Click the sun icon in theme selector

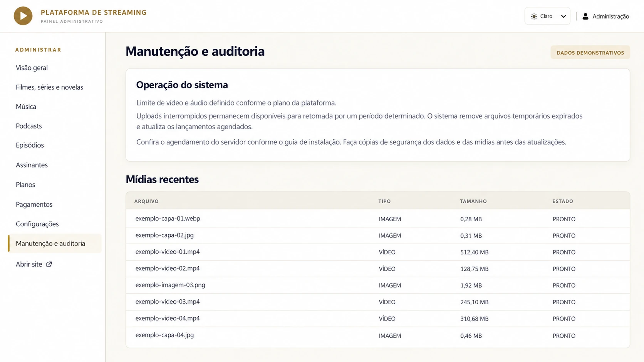click(x=534, y=16)
